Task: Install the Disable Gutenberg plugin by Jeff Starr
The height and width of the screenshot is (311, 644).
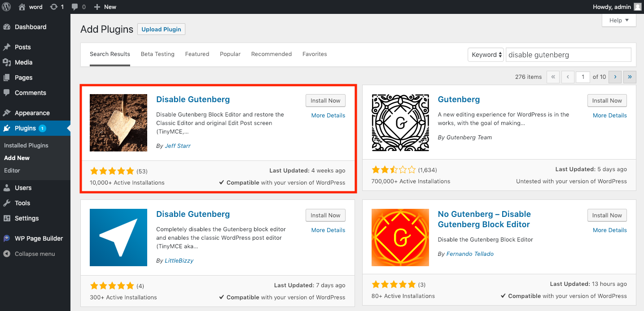Action: pos(325,100)
